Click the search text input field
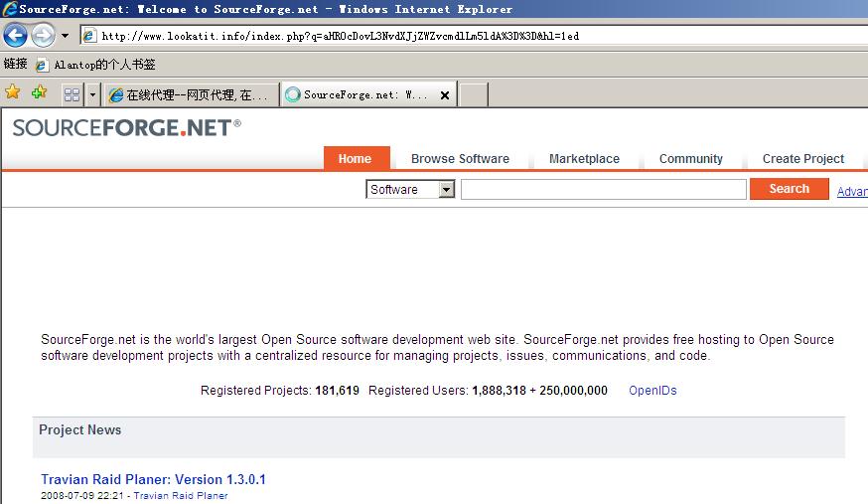This screenshot has height=504, width=868. [604, 190]
